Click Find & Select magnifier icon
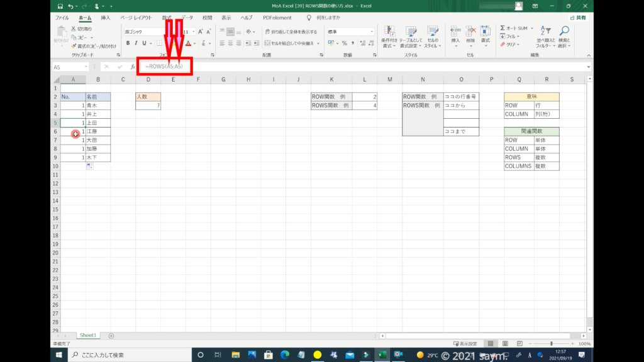 point(564,36)
